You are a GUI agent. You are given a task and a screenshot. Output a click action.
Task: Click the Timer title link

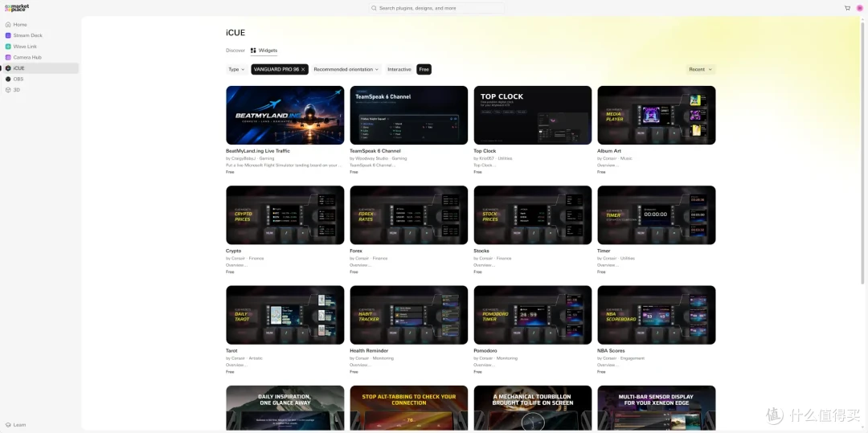(x=604, y=251)
